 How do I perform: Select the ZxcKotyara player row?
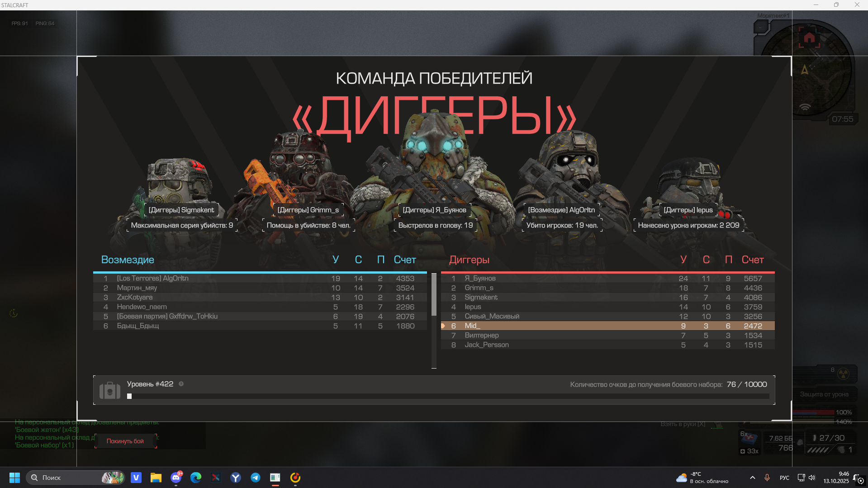pos(260,298)
